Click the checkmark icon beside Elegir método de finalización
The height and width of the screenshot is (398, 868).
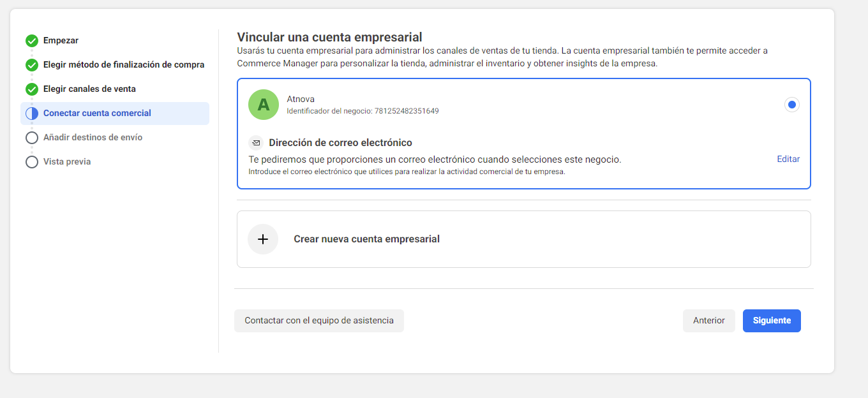(32, 65)
